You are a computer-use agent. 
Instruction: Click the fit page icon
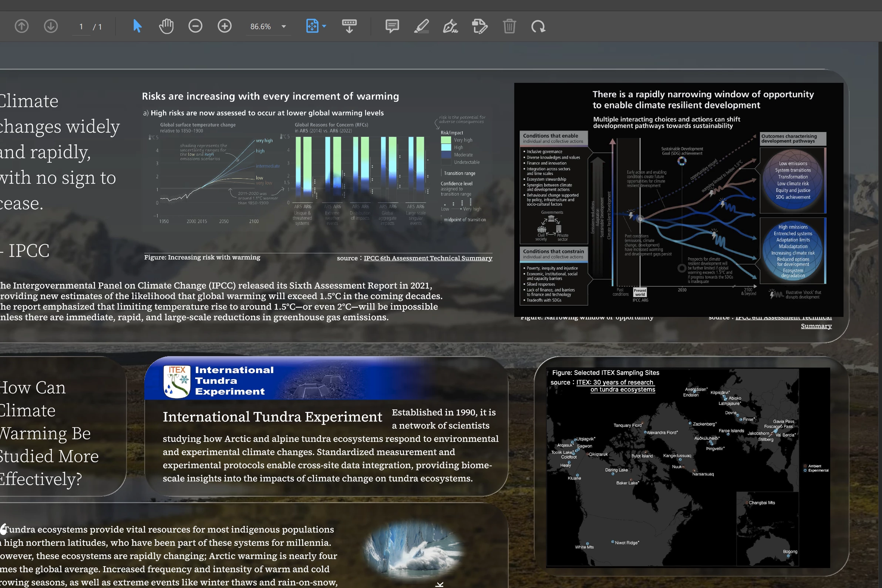pos(312,26)
